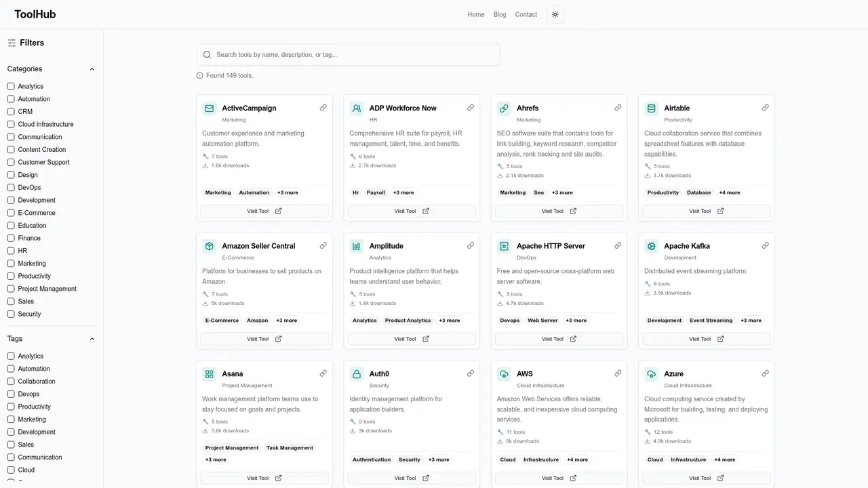The image size is (868, 488).
Task: Click the 'Event Streaming' tag on Apache Kafka
Action: [x=711, y=321]
